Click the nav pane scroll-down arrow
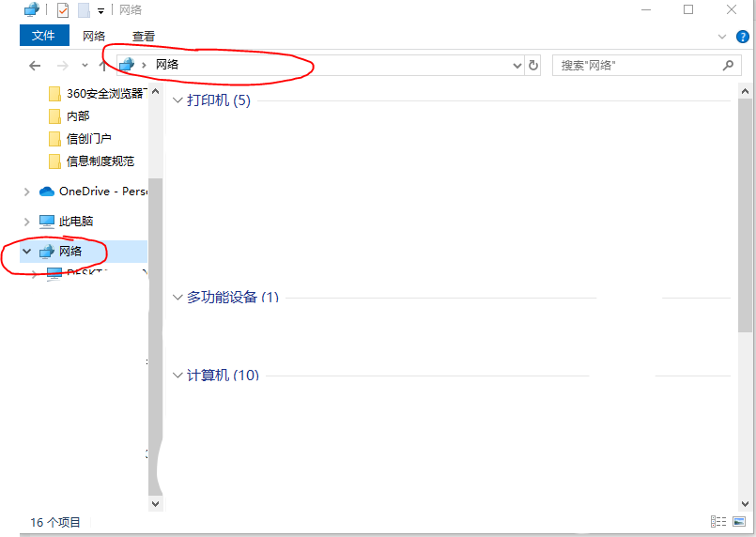 pos(155,504)
